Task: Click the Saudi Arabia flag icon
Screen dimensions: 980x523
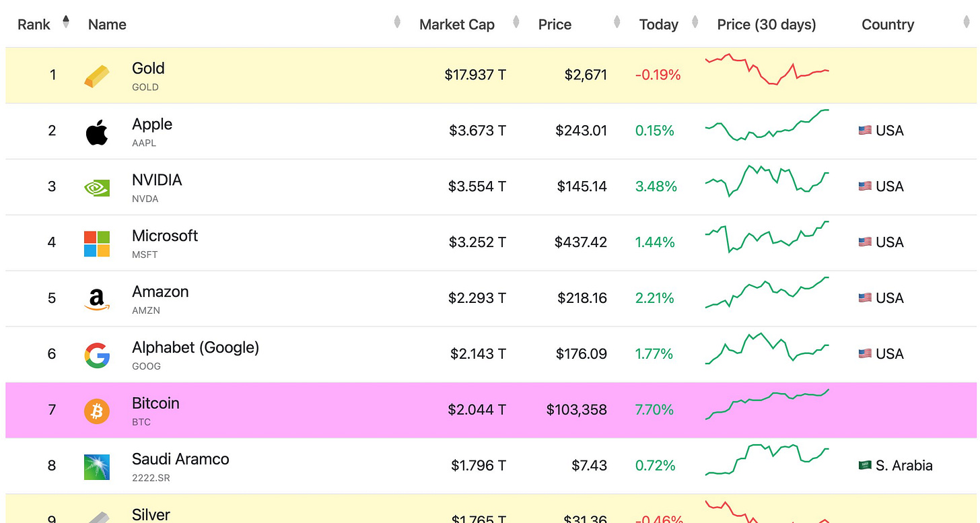Action: pyautogui.click(x=865, y=466)
